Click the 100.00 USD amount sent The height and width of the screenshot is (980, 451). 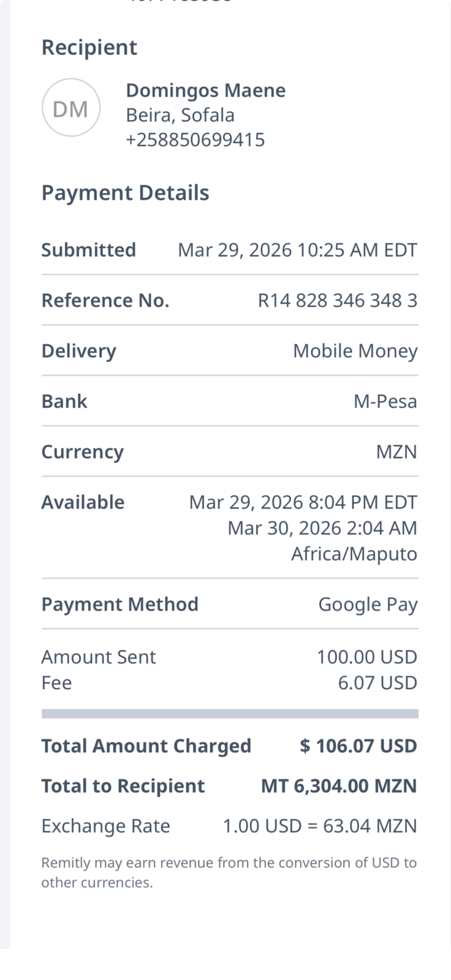click(366, 657)
